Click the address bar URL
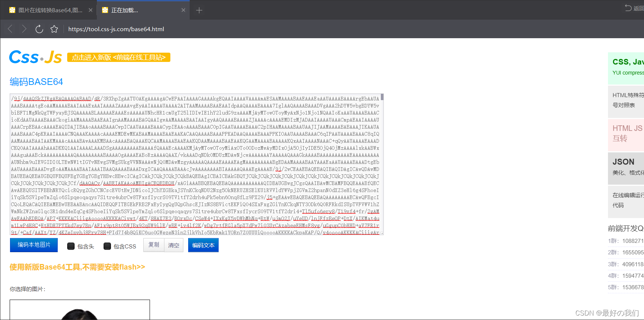The width and height of the screenshot is (644, 320). click(116, 29)
